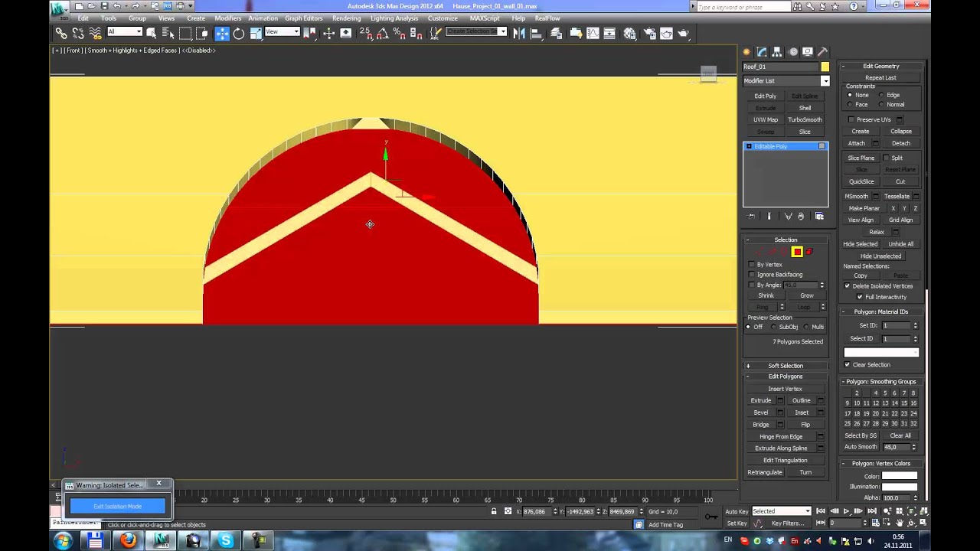Open the Customize menu

coord(443,18)
